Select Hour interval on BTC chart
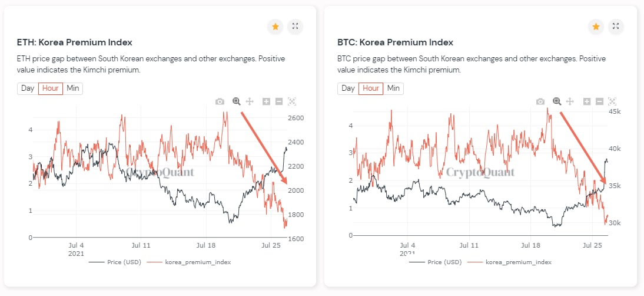644x296 pixels. (371, 88)
